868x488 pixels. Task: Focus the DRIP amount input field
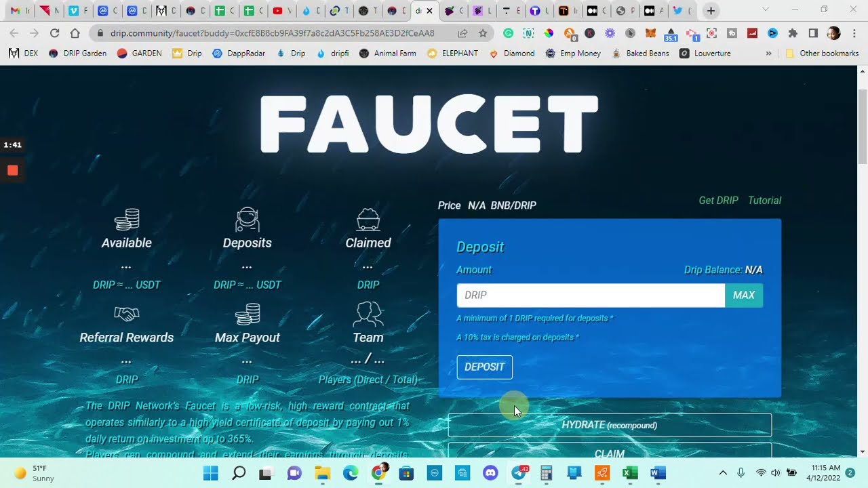[591, 296]
